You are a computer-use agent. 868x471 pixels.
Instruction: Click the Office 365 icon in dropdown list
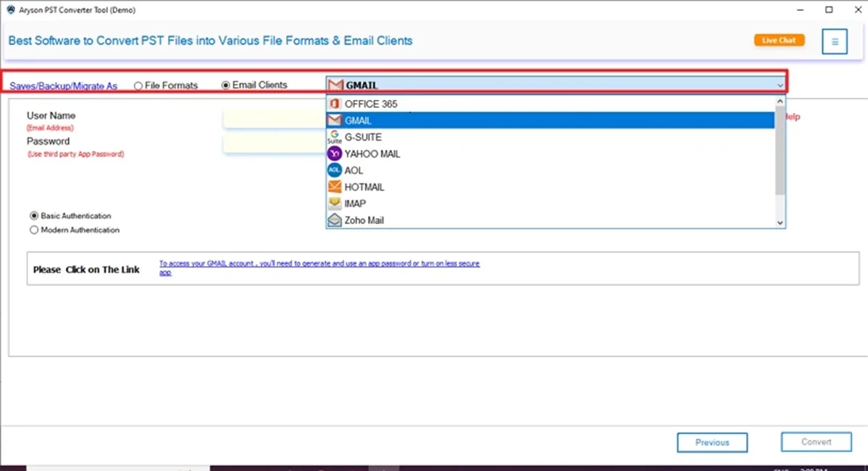click(334, 104)
